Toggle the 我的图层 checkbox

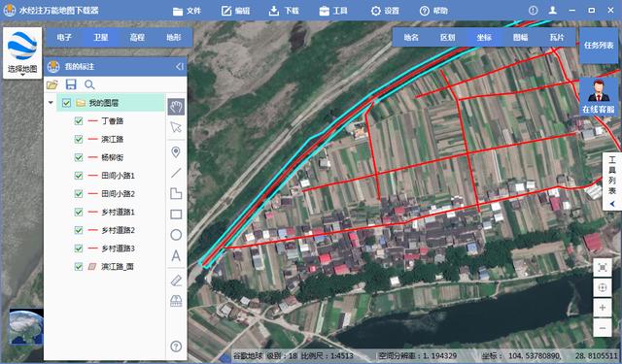pos(66,103)
